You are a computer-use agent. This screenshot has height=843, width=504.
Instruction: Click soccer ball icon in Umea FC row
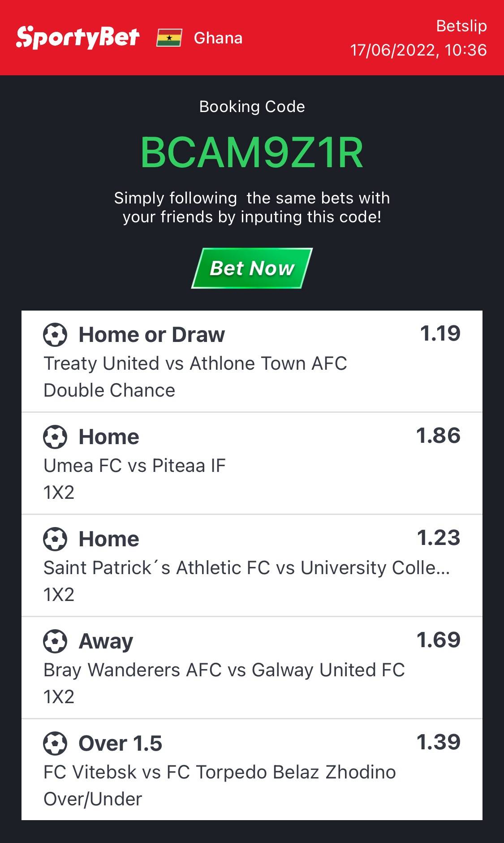(x=55, y=437)
